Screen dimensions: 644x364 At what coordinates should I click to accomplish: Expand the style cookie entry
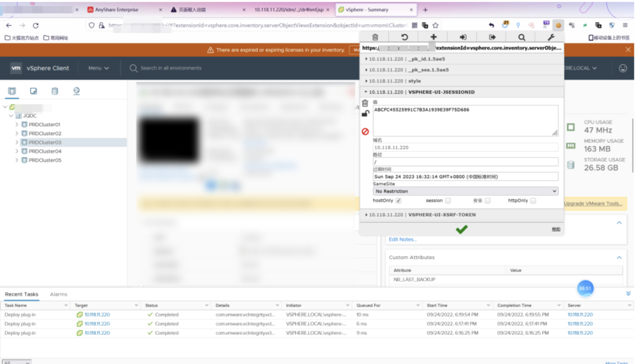pyautogui.click(x=462, y=81)
